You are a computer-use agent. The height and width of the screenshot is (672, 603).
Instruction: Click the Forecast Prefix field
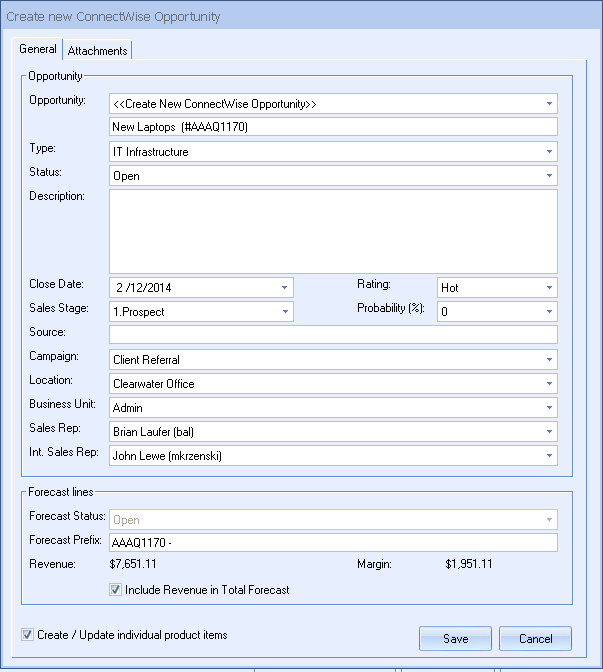pos(333,543)
